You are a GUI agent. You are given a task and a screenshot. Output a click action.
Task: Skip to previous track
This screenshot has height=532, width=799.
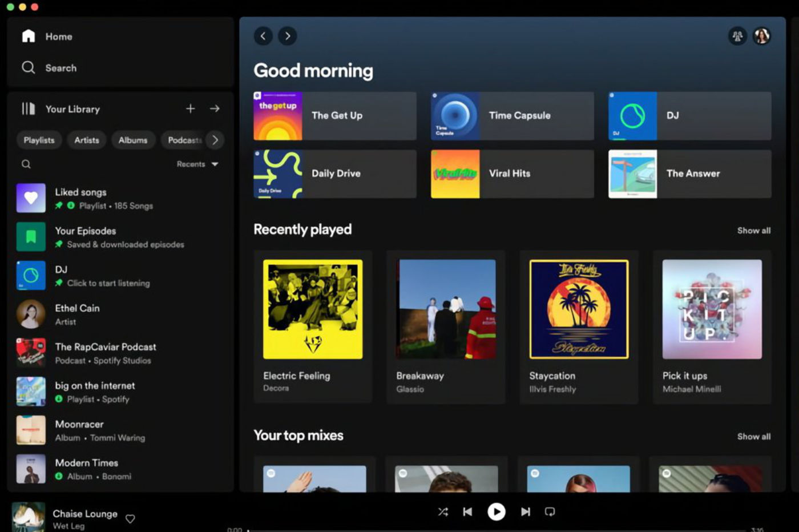point(467,512)
